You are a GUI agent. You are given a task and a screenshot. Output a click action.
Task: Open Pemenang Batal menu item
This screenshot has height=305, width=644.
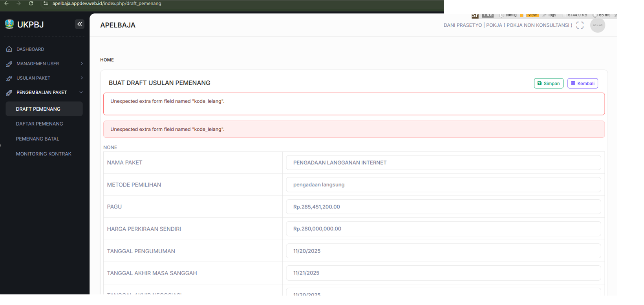coord(37,139)
